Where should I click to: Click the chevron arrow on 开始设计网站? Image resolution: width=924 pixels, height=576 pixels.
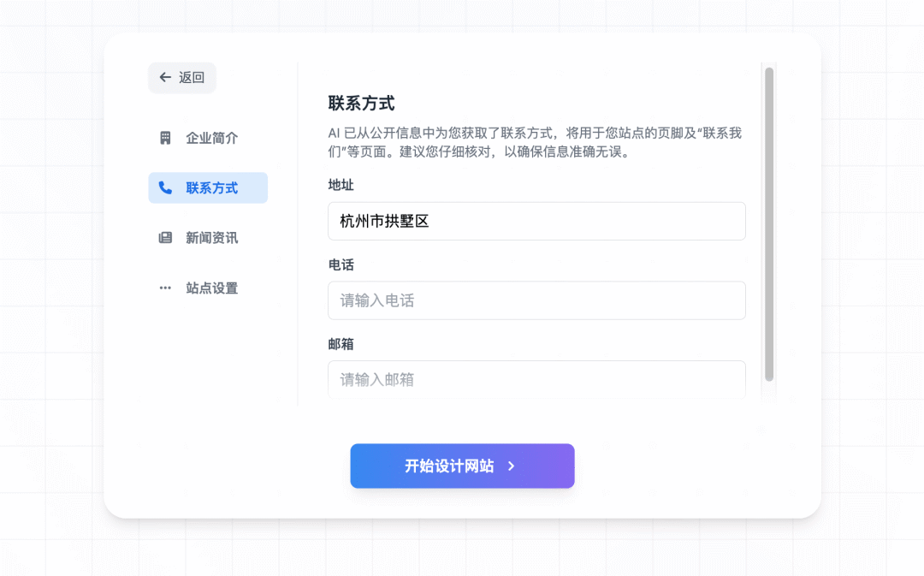(511, 466)
